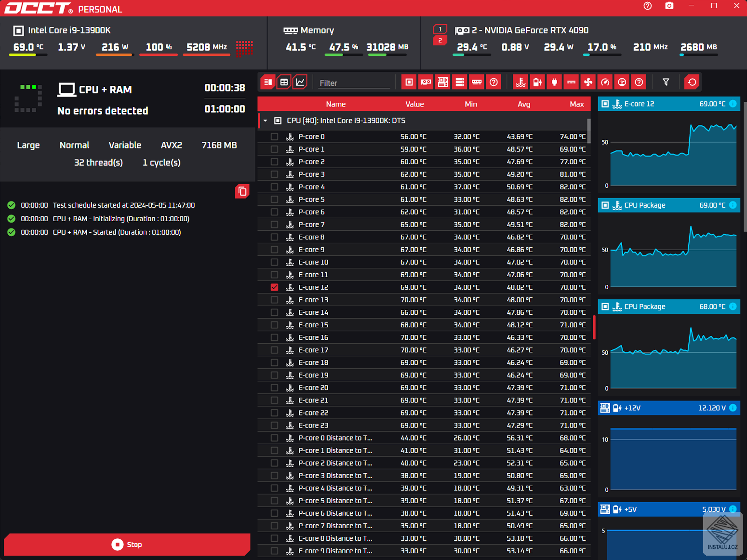Click the AVX2 instruction set setting
Image resolution: width=747 pixels, height=560 pixels.
172,145
